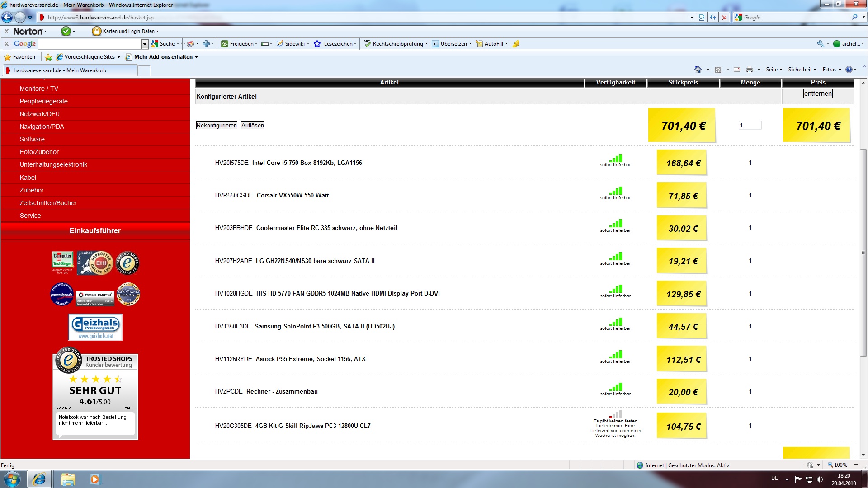Click the Google toolbar blue plus icon

[206, 44]
